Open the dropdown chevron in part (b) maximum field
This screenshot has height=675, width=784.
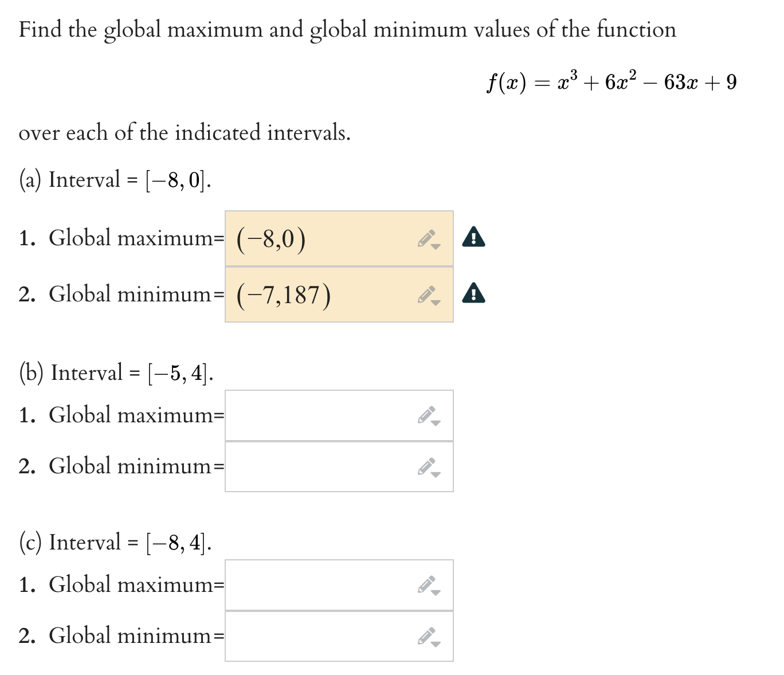[x=436, y=423]
